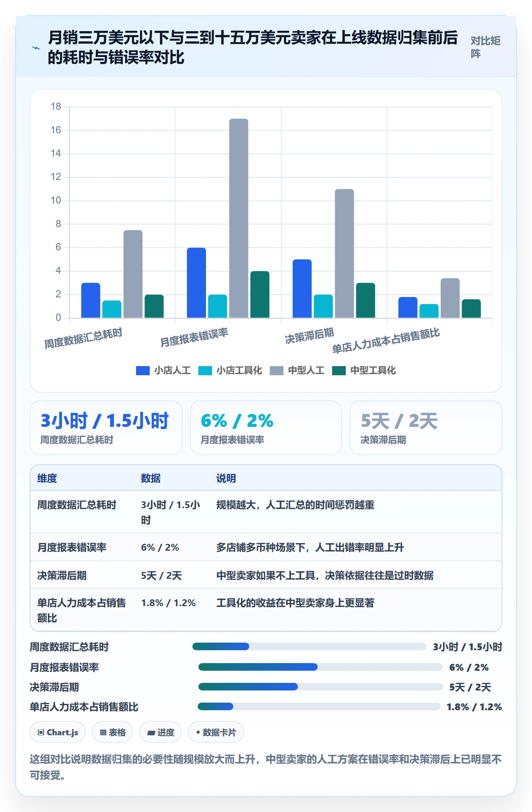Click the lightning bolt icon beside the title
This screenshot has width=532, height=812.
[36, 48]
